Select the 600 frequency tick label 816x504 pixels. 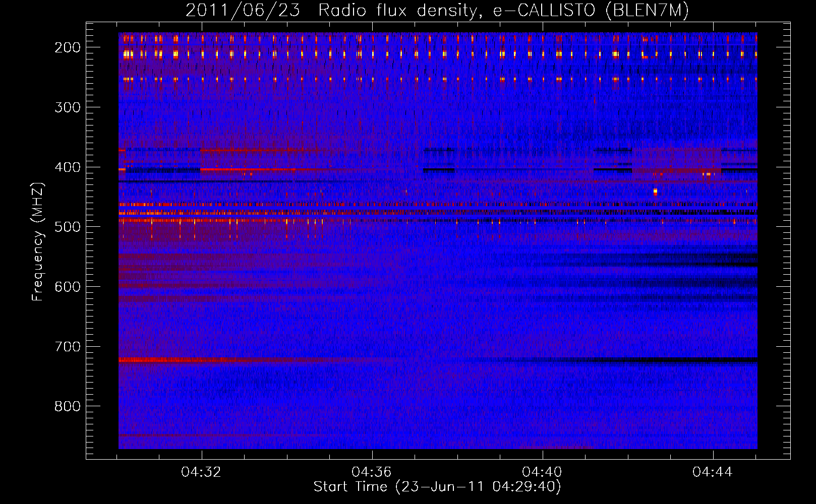[x=68, y=287]
